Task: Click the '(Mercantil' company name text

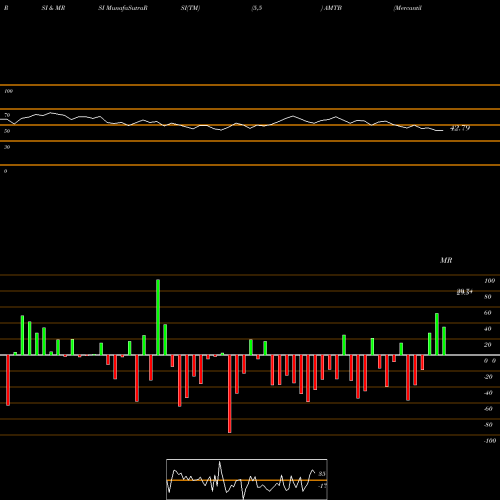Action: [408, 8]
